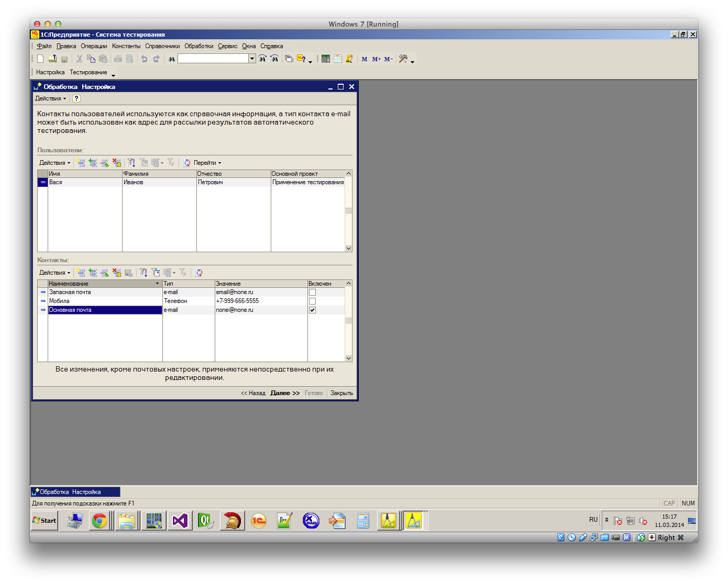
Task: Click the Контакты table scrollbar down arrow
Action: pyautogui.click(x=348, y=358)
